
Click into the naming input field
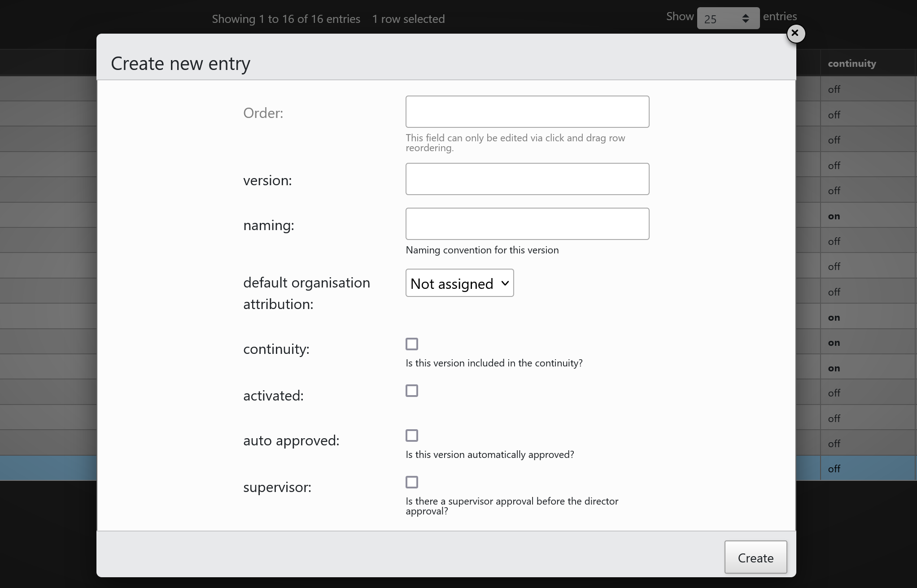point(527,224)
